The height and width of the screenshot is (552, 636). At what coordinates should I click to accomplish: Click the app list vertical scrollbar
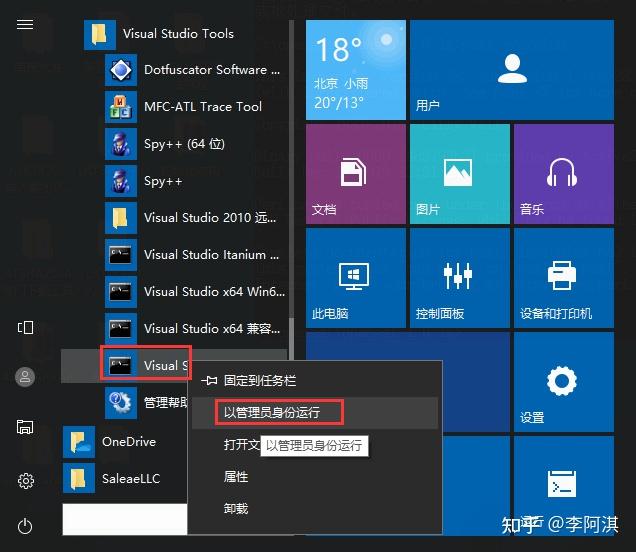click(x=291, y=183)
